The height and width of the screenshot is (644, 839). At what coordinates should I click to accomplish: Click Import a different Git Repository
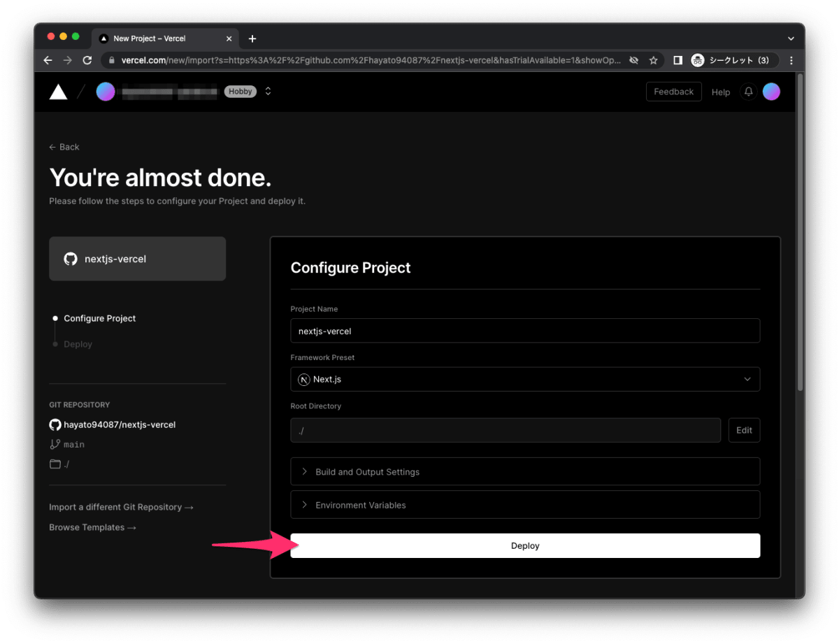point(121,507)
